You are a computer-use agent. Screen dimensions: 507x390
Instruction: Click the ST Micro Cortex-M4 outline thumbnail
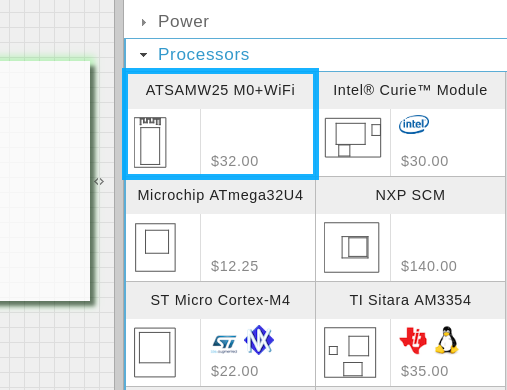pyautogui.click(x=155, y=352)
